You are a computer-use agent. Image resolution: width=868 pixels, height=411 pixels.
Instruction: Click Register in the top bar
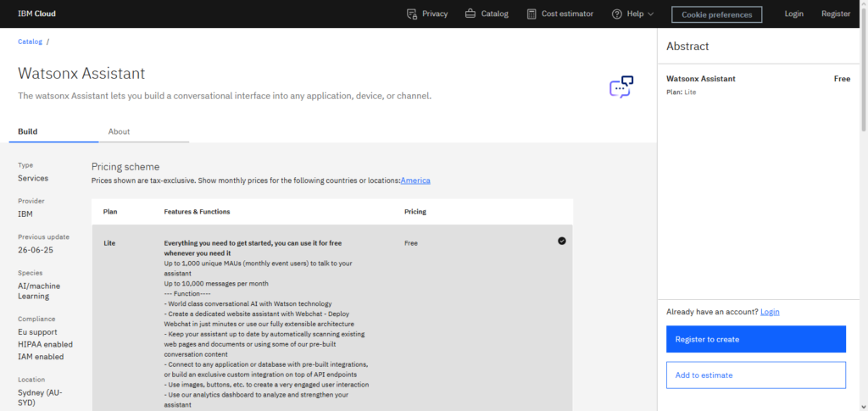836,14
